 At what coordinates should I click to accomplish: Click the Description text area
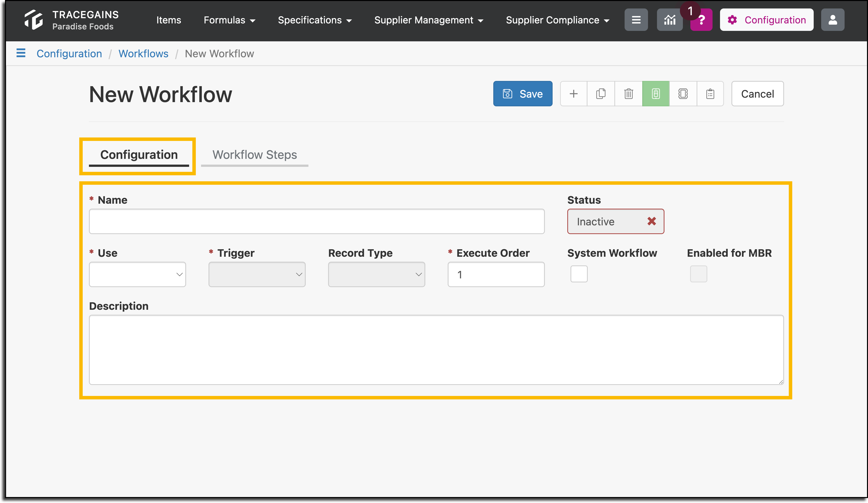click(436, 350)
